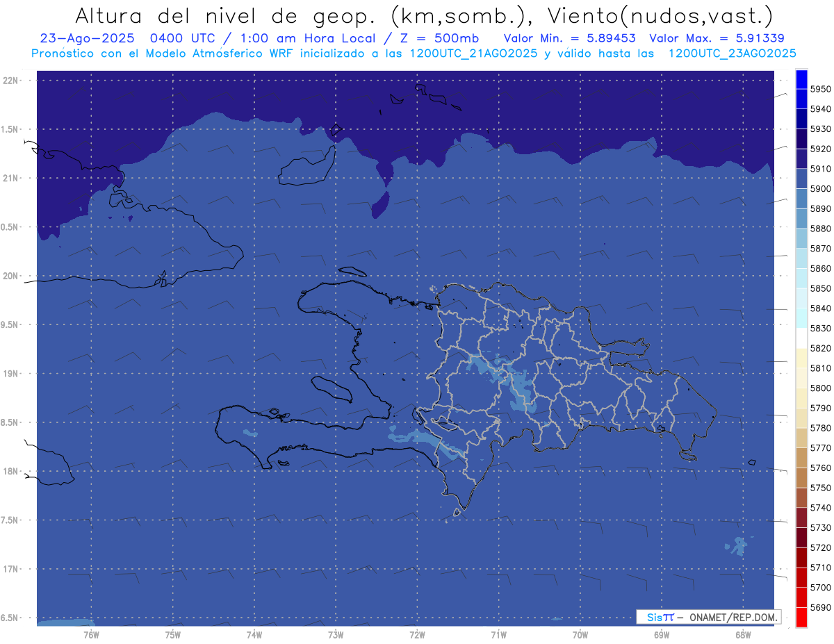Click the light-blue patch in central Dominican Republic
This screenshot has width=834, height=644.
(518, 389)
